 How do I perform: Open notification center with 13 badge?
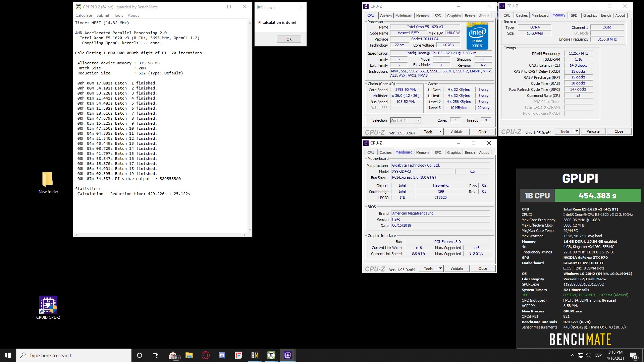634,356
